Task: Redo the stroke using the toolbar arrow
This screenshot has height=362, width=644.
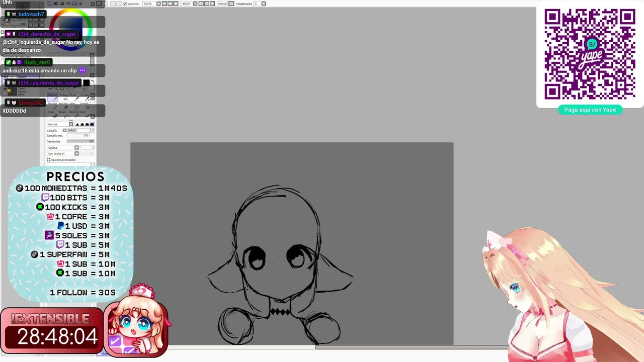Action: click(x=106, y=4)
